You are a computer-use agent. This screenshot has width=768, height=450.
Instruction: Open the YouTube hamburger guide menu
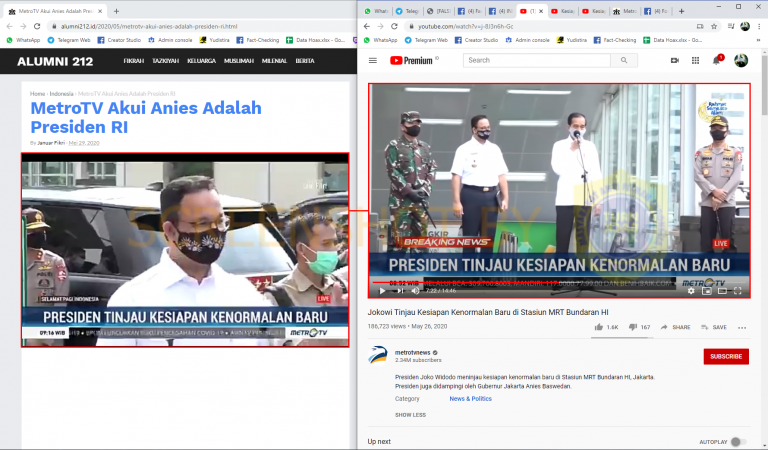coord(373,61)
